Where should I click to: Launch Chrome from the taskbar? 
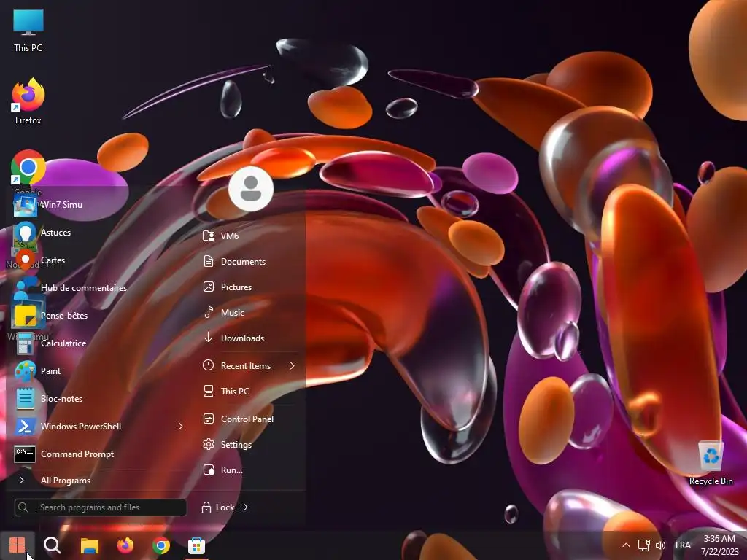(161, 545)
